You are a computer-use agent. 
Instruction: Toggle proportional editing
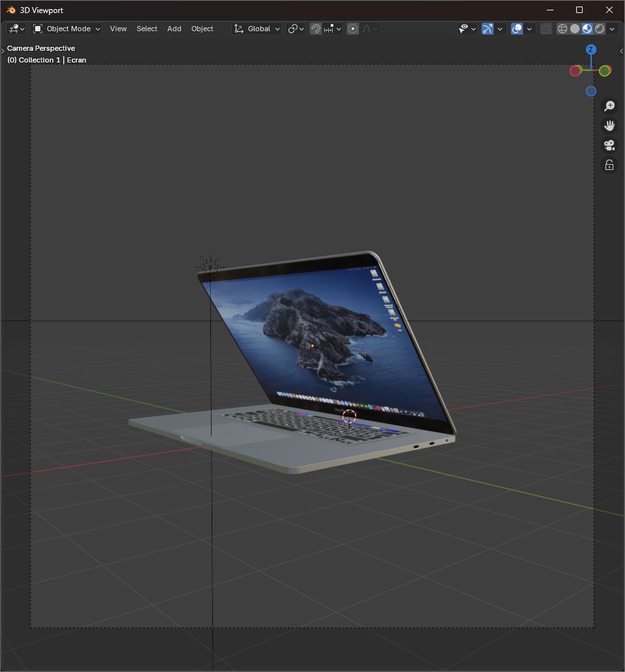click(x=352, y=29)
